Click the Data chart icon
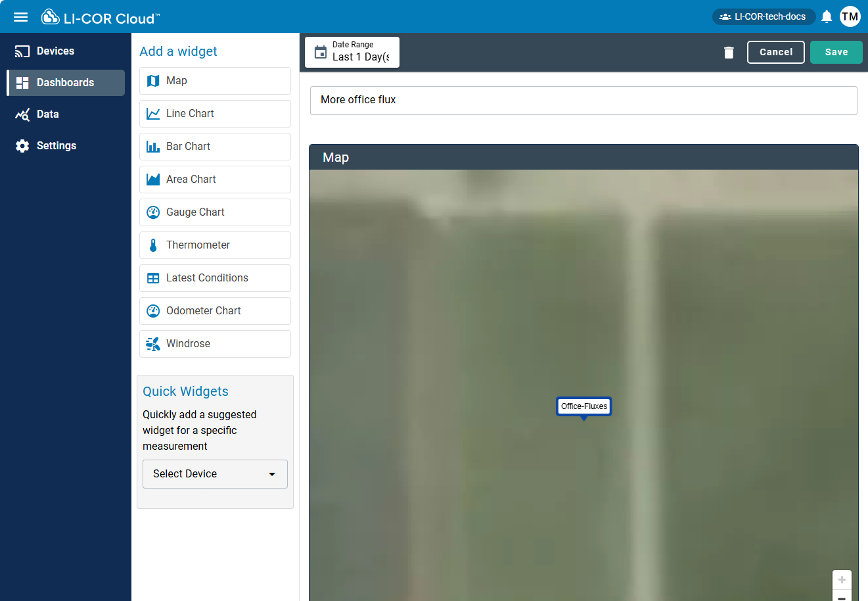Viewport: 868px width, 601px height. pyautogui.click(x=22, y=114)
